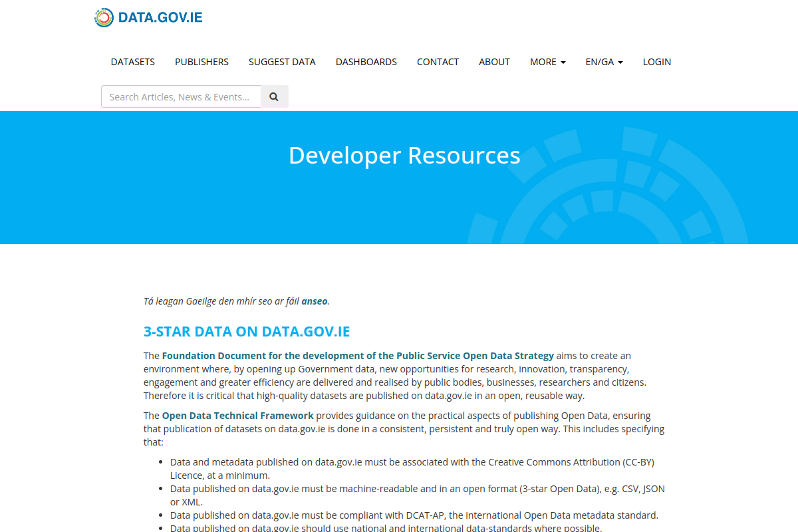Open the CONTACT page
The image size is (798, 532).
(438, 62)
